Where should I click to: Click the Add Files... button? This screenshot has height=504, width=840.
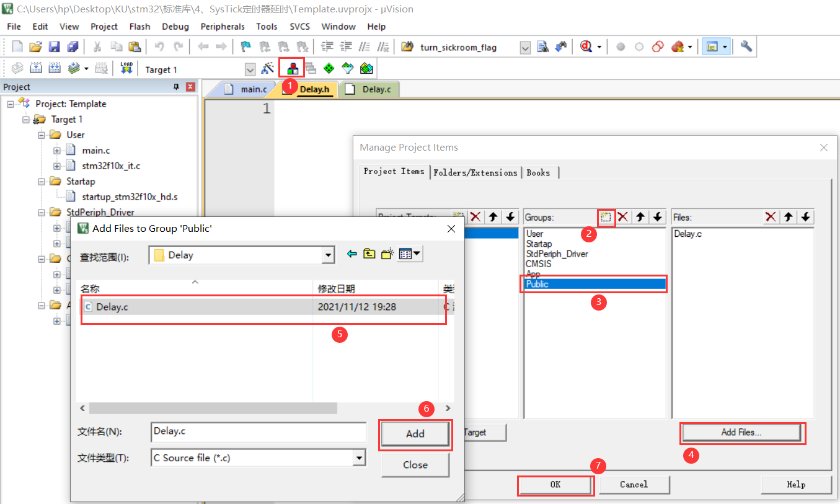(x=741, y=433)
